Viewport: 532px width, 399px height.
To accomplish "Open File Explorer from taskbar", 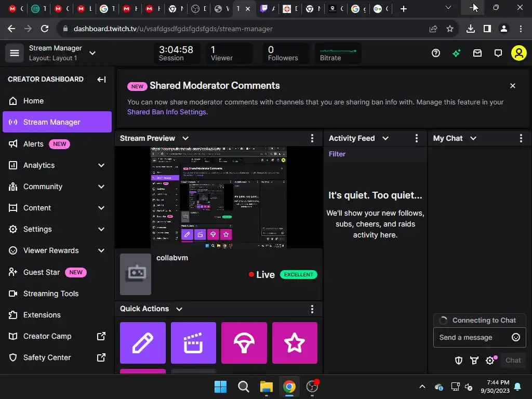I will [267, 387].
